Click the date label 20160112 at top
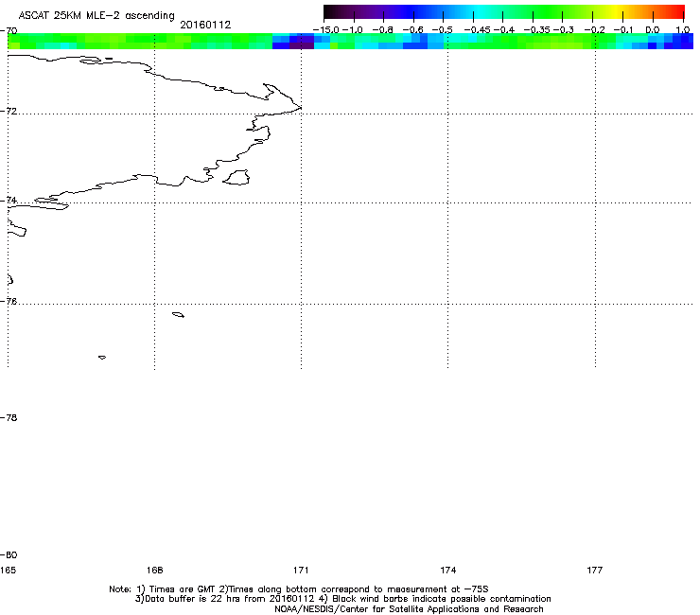Image resolution: width=700 pixels, height=615 pixels. click(205, 25)
